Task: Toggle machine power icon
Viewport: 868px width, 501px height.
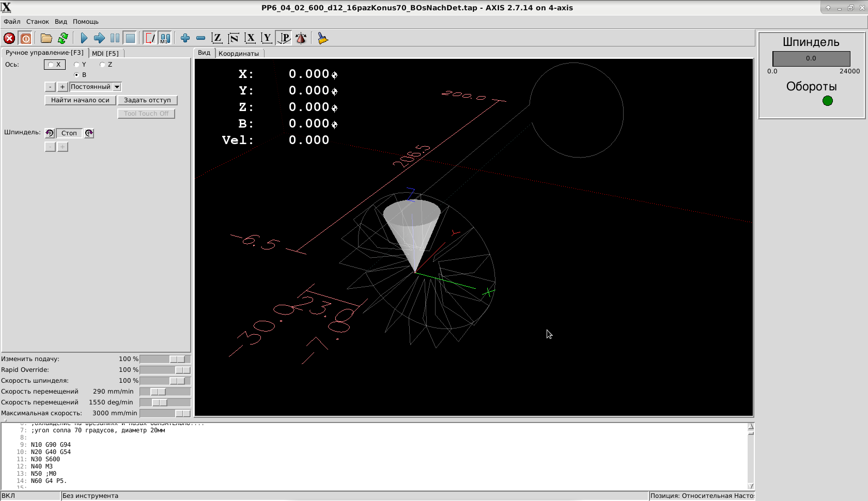Action: click(x=25, y=38)
